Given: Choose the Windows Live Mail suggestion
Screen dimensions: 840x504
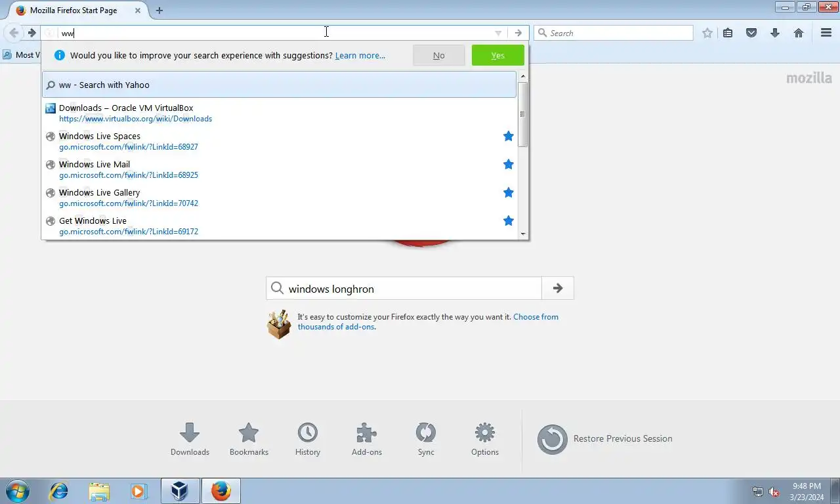Looking at the screenshot, I should coord(280,169).
